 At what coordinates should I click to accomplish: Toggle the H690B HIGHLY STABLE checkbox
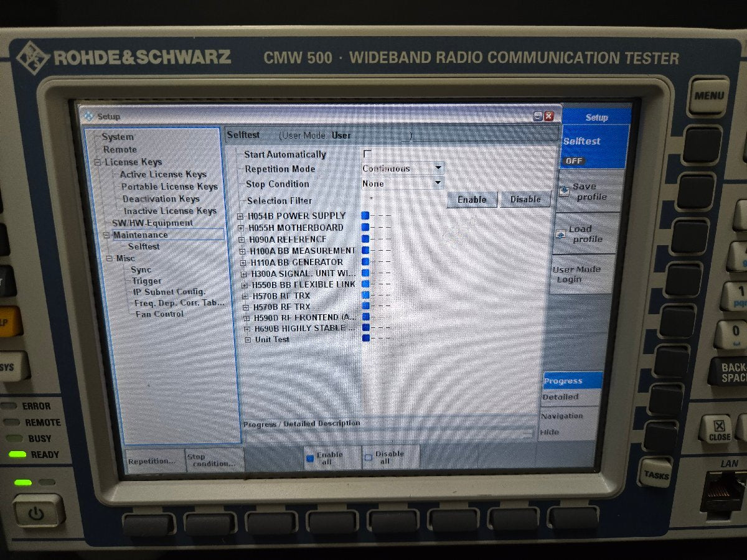365,328
